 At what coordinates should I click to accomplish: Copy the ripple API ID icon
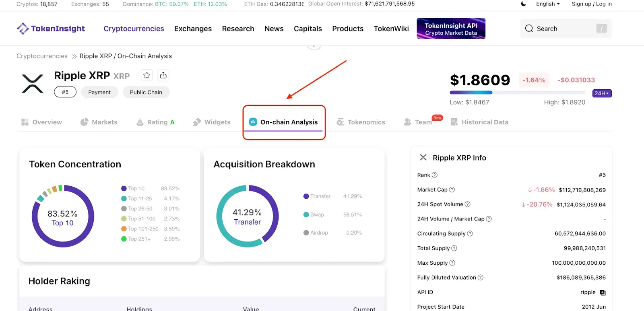click(603, 292)
